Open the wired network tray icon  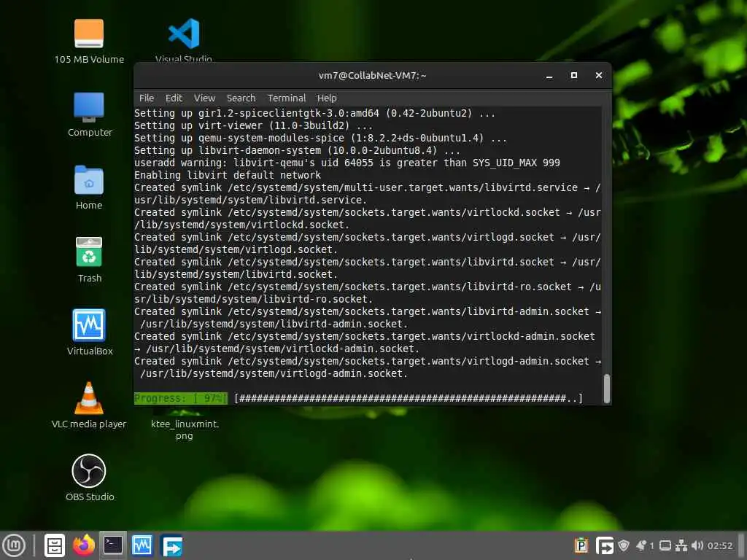[681, 545]
